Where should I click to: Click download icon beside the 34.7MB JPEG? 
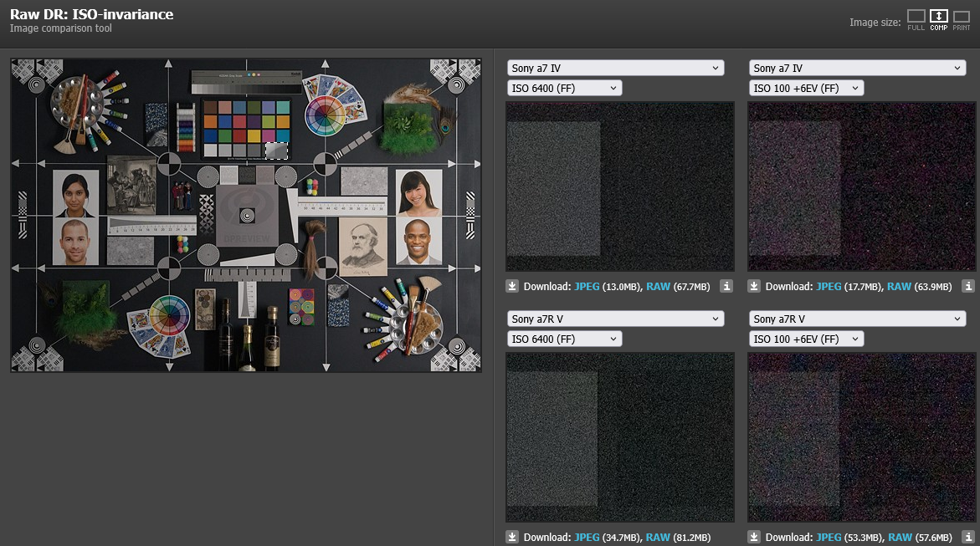[512, 537]
